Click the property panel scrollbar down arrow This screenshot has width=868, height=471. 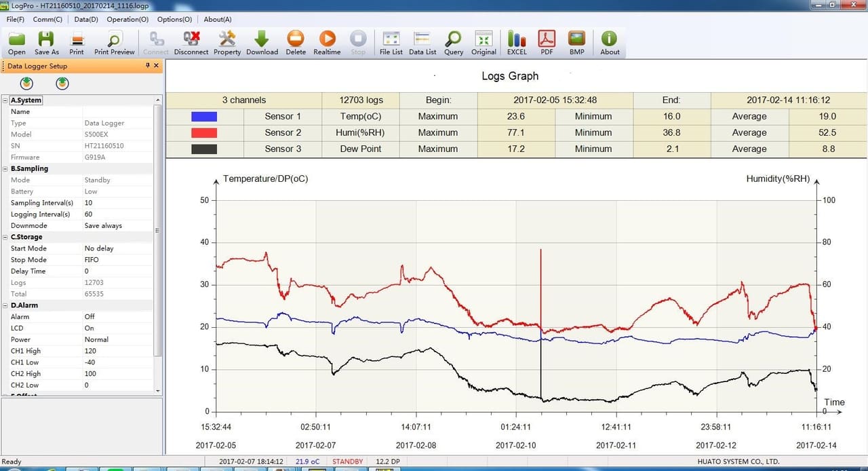tap(158, 391)
